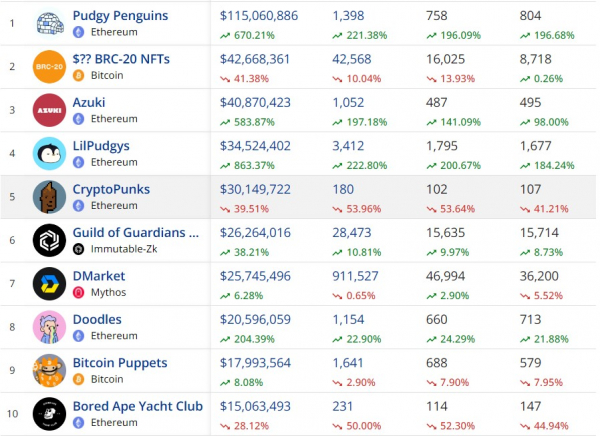Click the Bitcoin Puppets avatar

tap(50, 371)
